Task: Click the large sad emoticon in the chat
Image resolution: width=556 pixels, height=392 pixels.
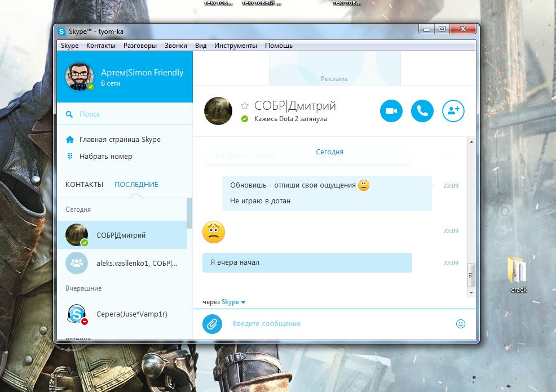Action: pyautogui.click(x=214, y=232)
